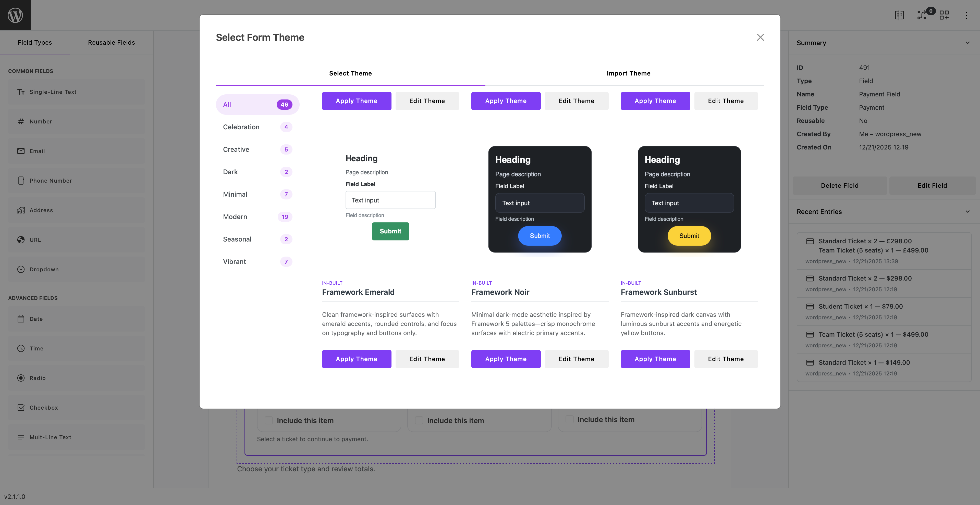Apply the Framework Noir theme
Image resolution: width=980 pixels, height=505 pixels.
point(506,359)
